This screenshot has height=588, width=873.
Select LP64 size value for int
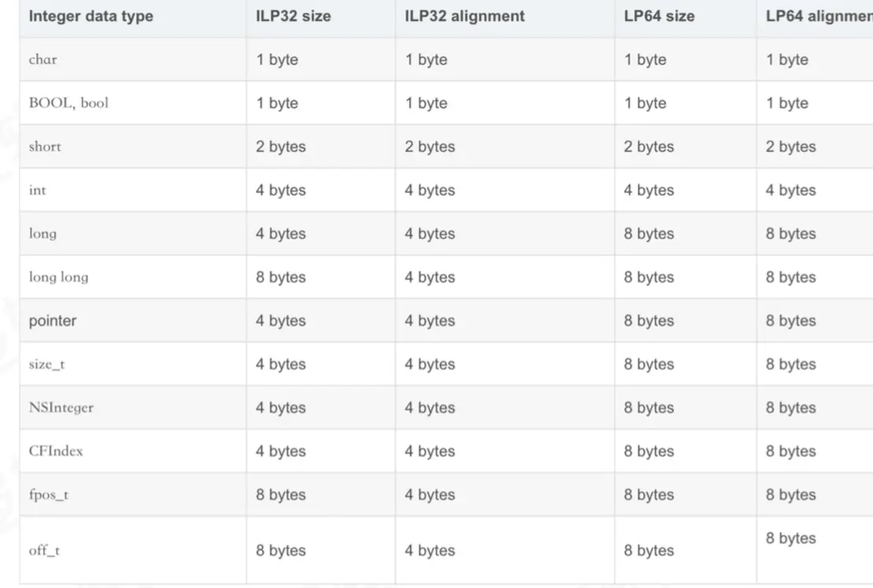(x=649, y=190)
